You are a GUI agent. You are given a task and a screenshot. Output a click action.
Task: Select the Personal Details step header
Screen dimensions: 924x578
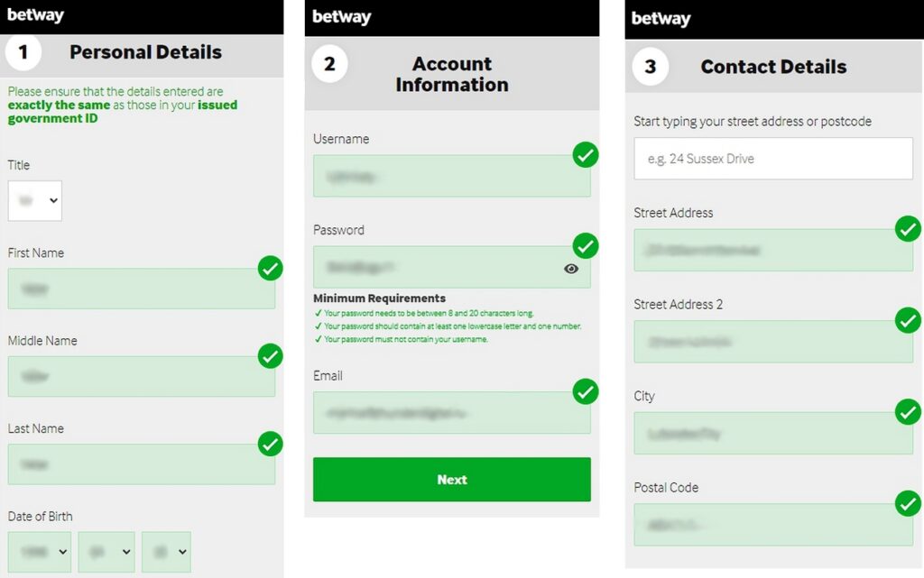(145, 52)
